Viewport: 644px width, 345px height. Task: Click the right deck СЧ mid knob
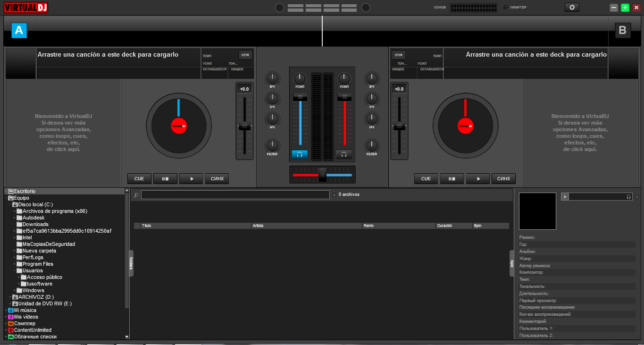pyautogui.click(x=372, y=99)
